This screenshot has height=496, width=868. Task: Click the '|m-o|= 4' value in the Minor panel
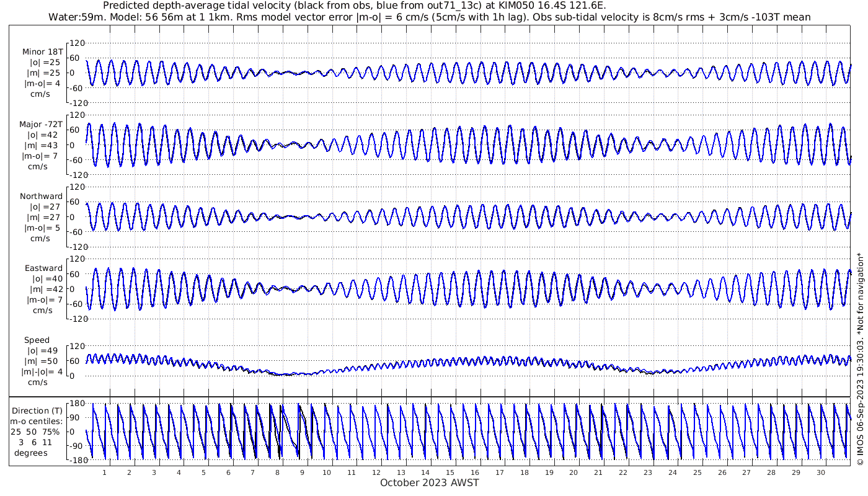coord(42,84)
